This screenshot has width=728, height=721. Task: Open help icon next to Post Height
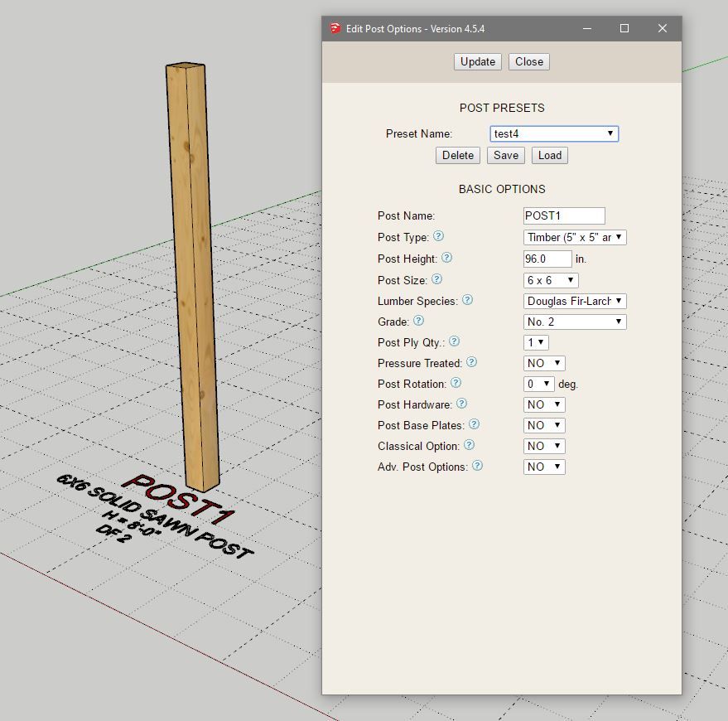(x=446, y=258)
